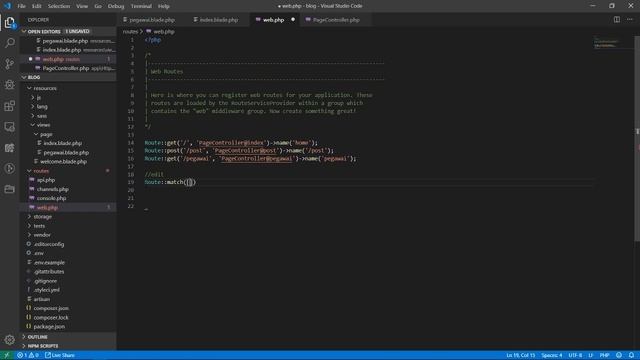Open the Terminal menu

[141, 6]
